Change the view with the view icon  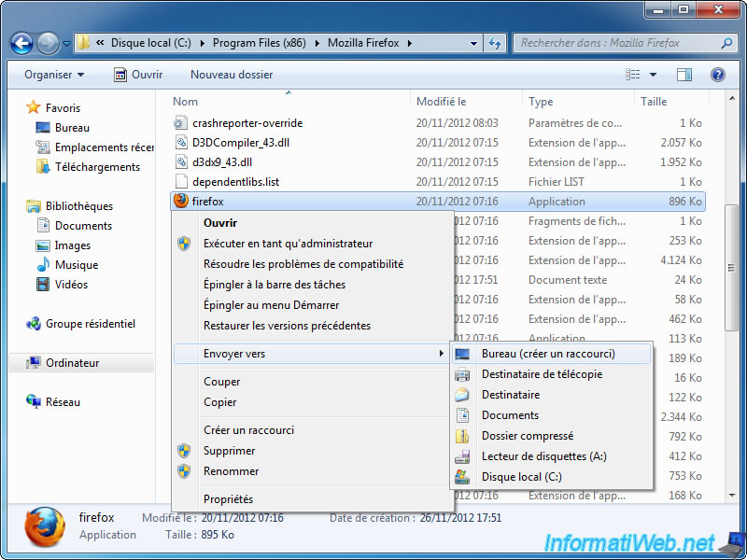[x=633, y=75]
